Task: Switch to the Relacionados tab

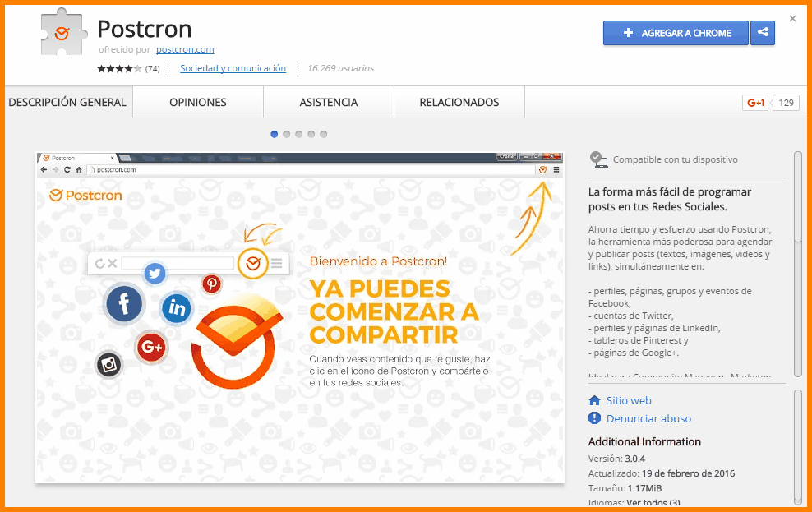Action: point(459,103)
